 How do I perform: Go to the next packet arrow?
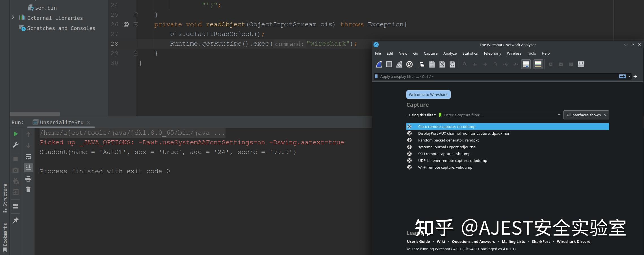(x=485, y=64)
